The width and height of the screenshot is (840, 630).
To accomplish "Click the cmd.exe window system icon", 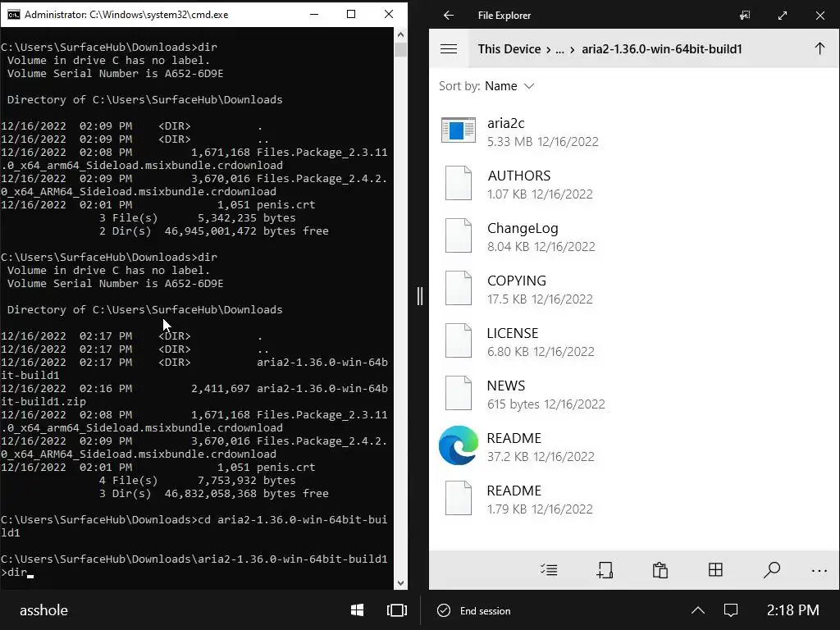I will 13,15.
